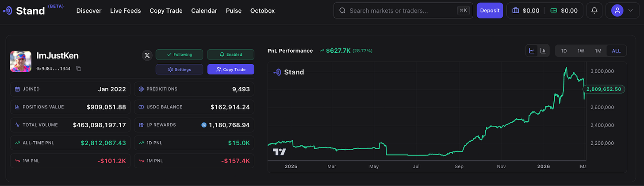Image resolution: width=644 pixels, height=186 pixels.
Task: Click the search magnifier icon
Action: (x=342, y=11)
